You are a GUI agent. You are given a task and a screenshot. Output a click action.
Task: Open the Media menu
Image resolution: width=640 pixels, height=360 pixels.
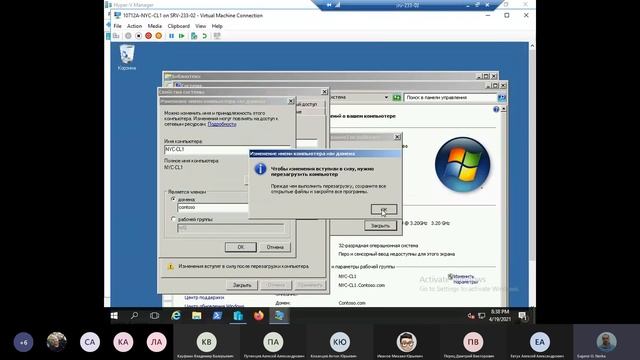tap(155, 26)
